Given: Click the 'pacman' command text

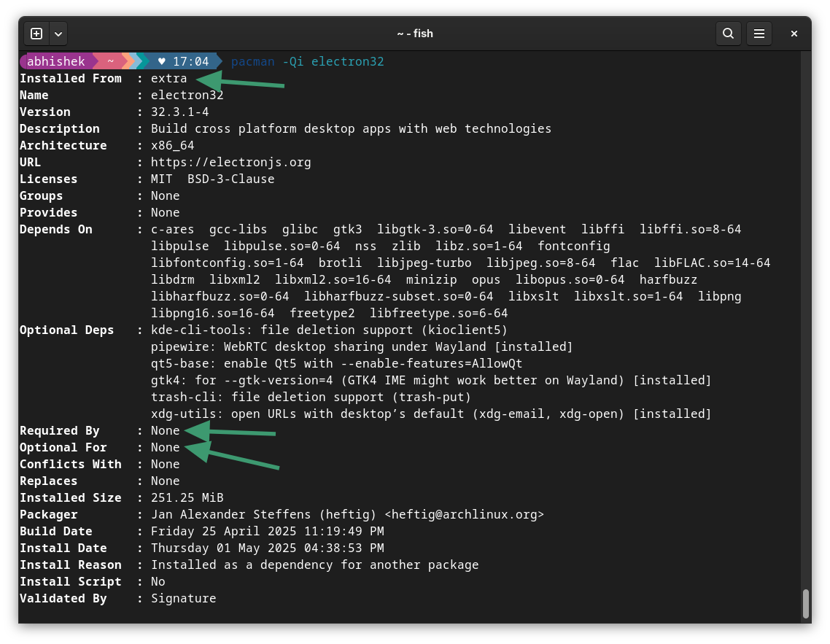Looking at the screenshot, I should pyautogui.click(x=252, y=61).
